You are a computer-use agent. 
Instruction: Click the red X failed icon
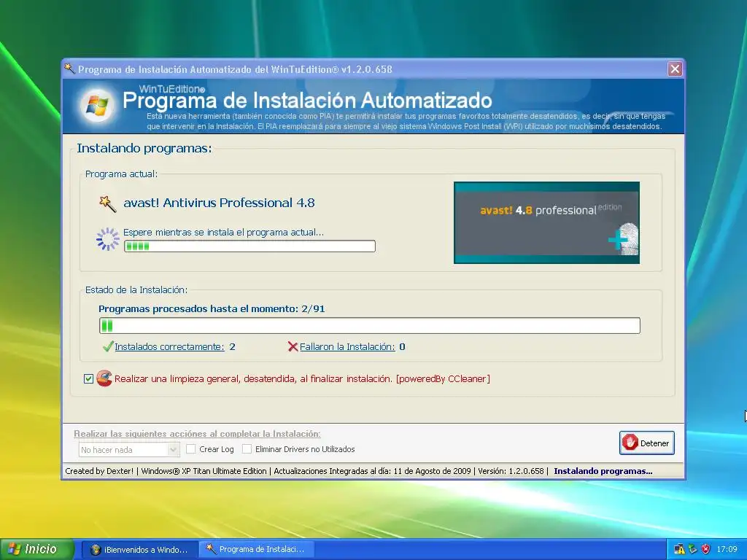pyautogui.click(x=293, y=346)
